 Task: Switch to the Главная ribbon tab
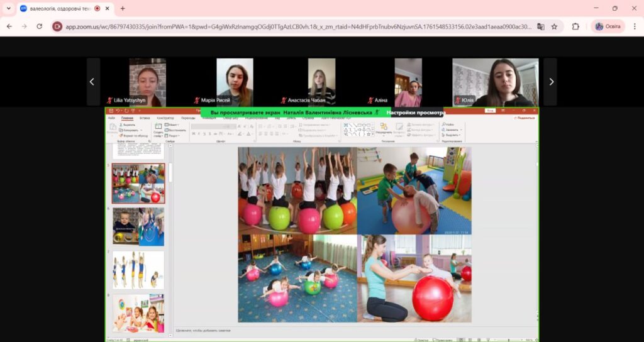[x=127, y=118]
